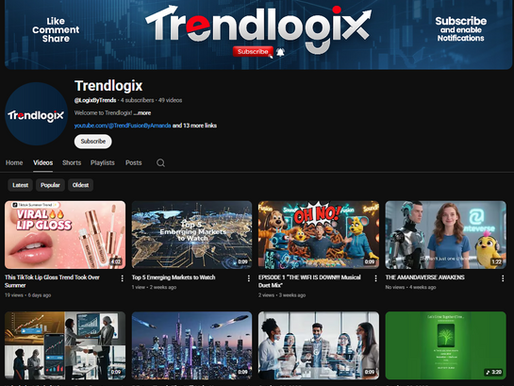Sort videos by Latest

[20, 185]
